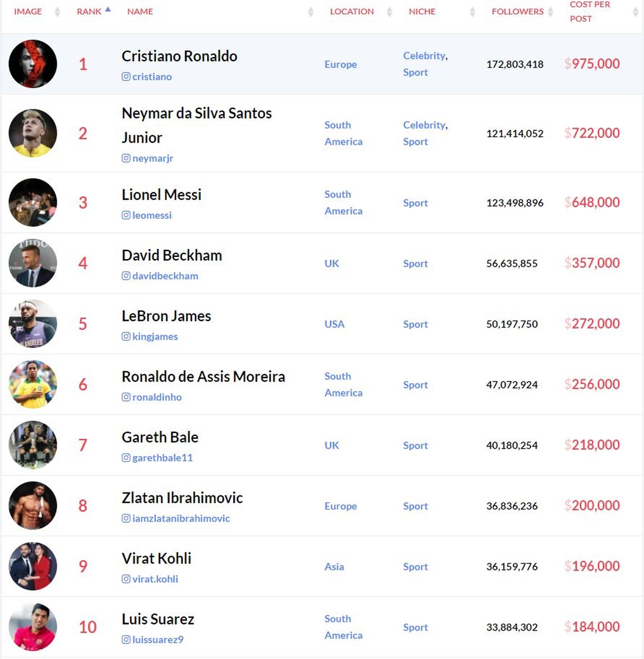Open the luissuarez9 profile link
The height and width of the screenshot is (659, 644).
point(158,640)
